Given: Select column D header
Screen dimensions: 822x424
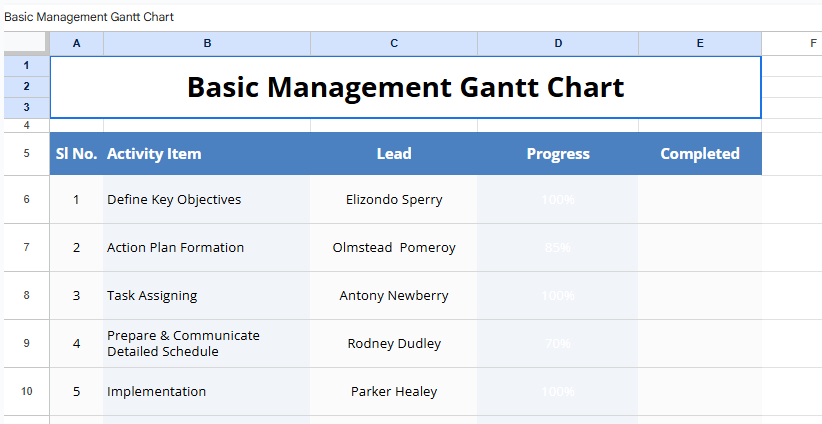Looking at the screenshot, I should tap(558, 43).
